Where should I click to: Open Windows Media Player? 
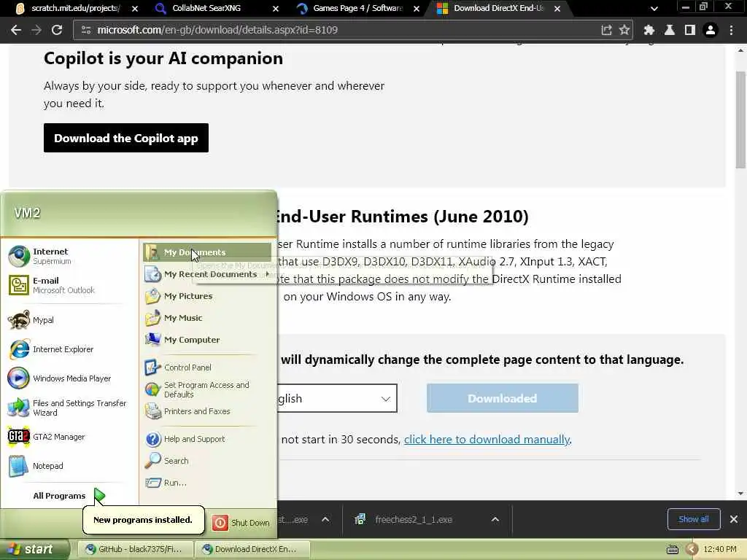[x=69, y=378]
